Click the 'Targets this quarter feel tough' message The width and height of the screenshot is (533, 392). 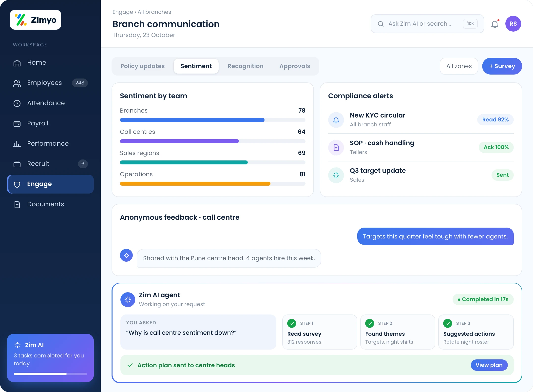click(436, 236)
